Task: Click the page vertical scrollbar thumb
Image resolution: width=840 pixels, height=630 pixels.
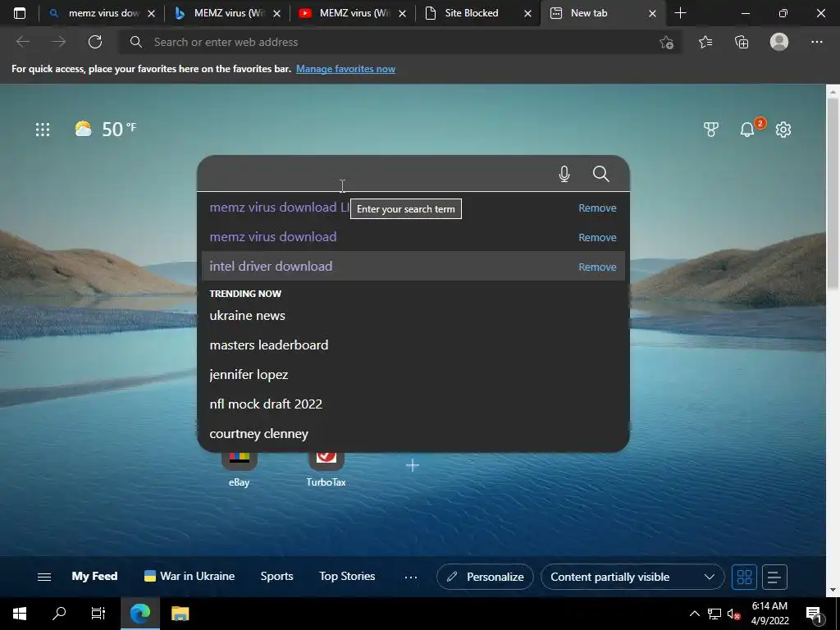Action: click(x=833, y=193)
